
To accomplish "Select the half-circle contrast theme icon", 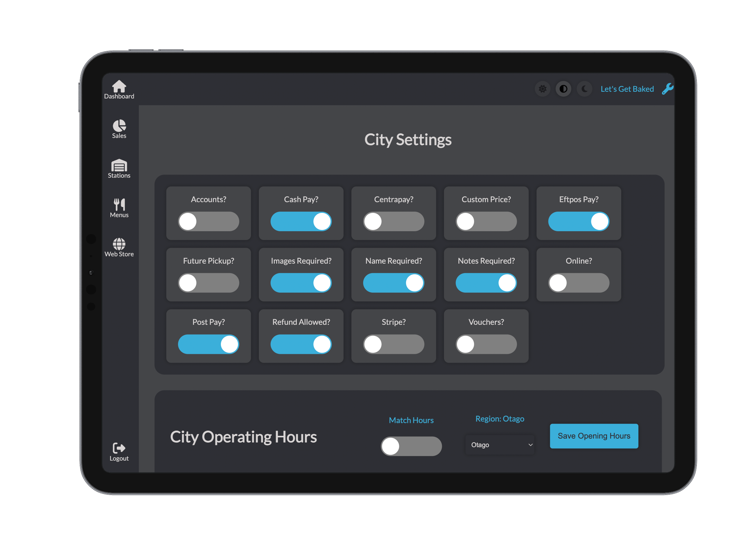I will 563,89.
